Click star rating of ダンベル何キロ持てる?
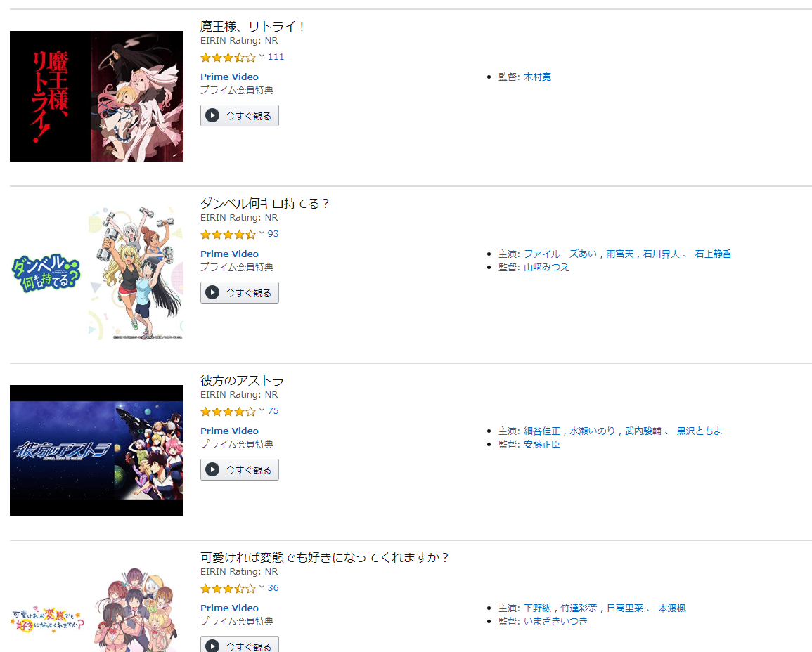 click(x=228, y=235)
